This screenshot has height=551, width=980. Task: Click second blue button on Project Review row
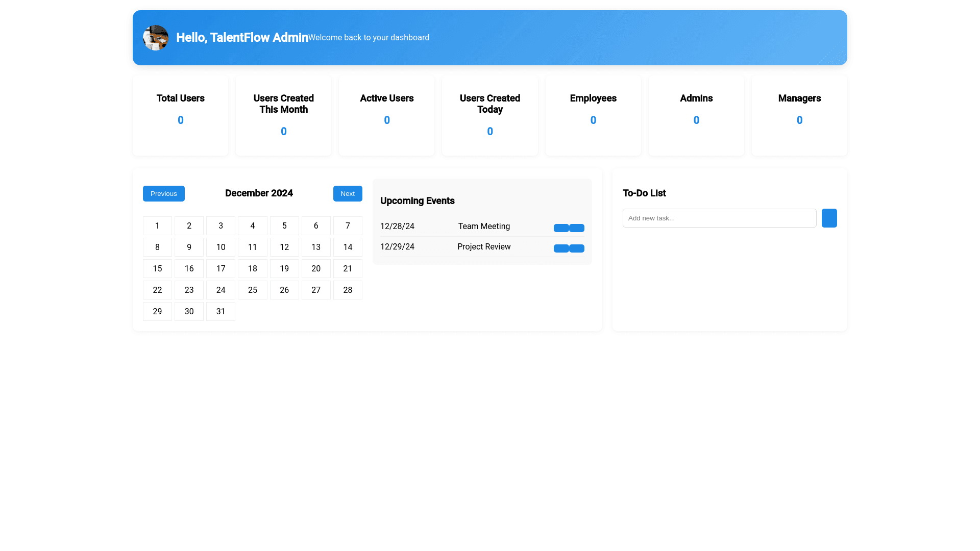[577, 248]
